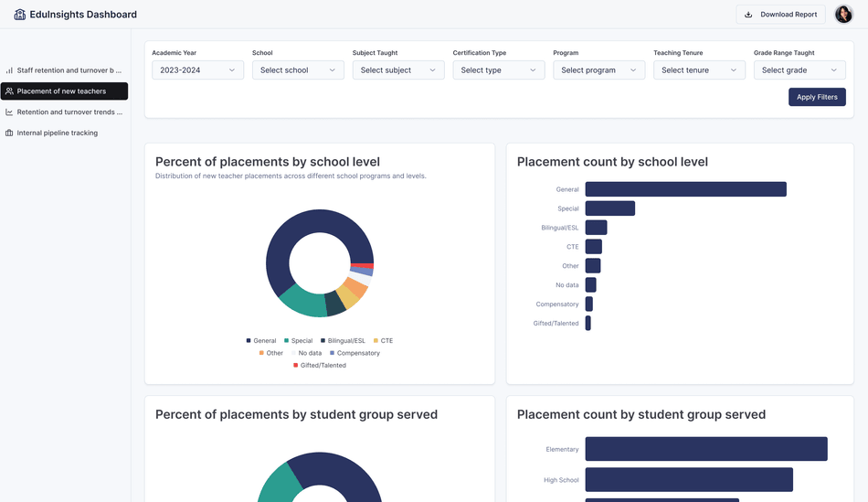Open the Select tenure dropdown

point(699,70)
